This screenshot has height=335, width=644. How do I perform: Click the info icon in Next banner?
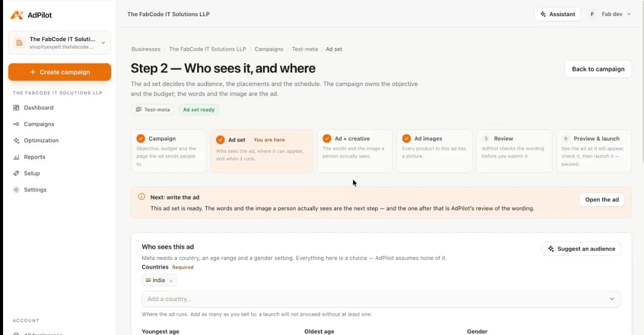click(x=141, y=197)
